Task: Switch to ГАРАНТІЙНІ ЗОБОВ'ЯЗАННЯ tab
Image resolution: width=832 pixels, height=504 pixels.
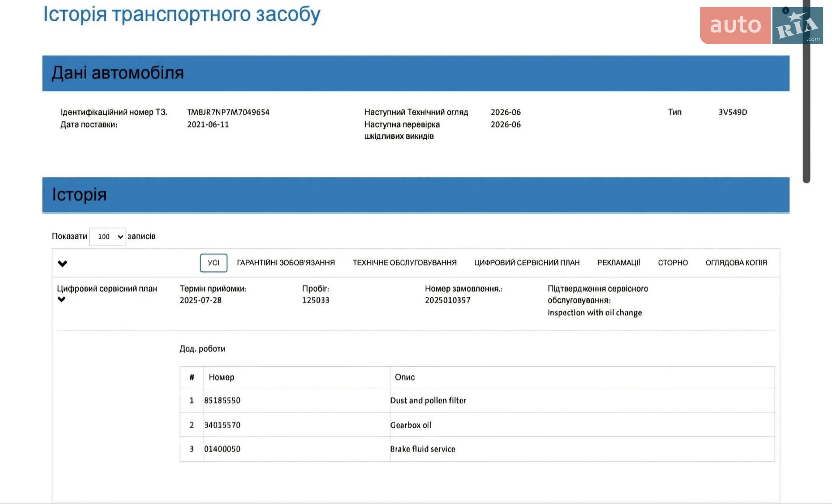Action: tap(286, 263)
